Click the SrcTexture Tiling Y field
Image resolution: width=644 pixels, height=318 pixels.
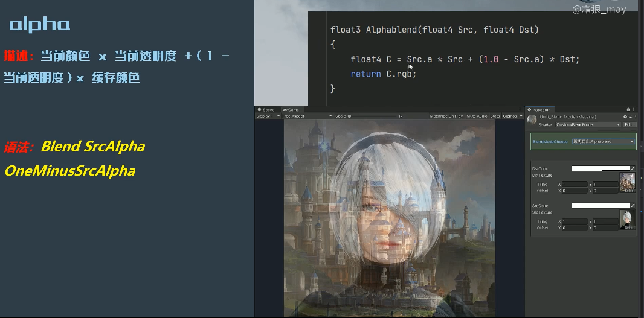605,221
